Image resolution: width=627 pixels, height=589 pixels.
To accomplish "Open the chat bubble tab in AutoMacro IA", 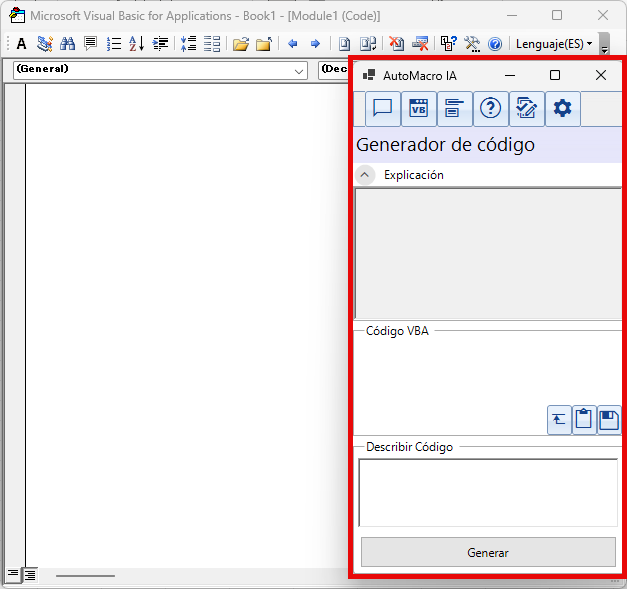I will tap(383, 109).
